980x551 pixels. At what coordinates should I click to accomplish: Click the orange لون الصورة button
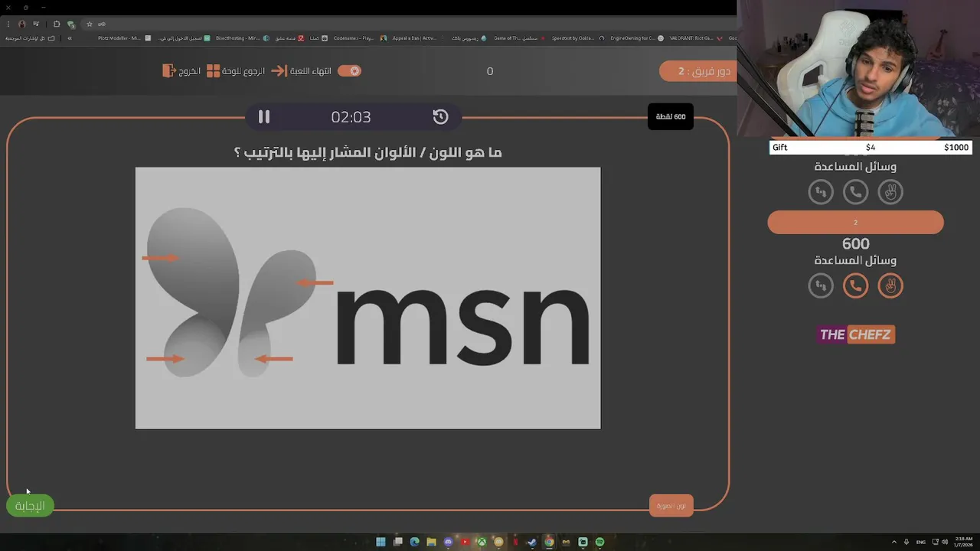pos(671,506)
